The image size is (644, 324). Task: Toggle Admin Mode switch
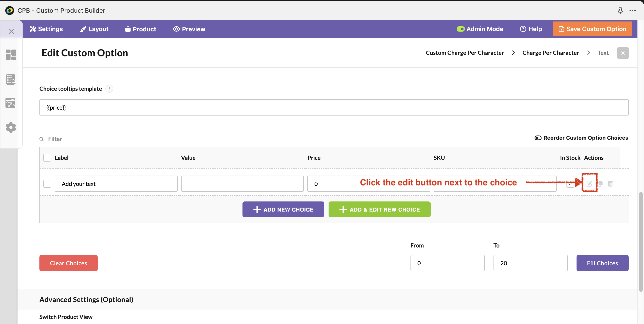(460, 29)
